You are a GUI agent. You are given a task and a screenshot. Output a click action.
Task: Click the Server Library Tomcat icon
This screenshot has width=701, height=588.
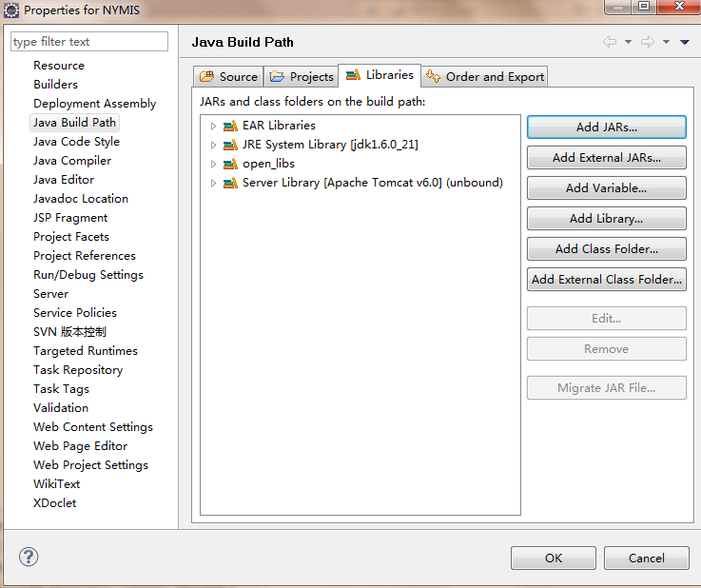(x=230, y=183)
